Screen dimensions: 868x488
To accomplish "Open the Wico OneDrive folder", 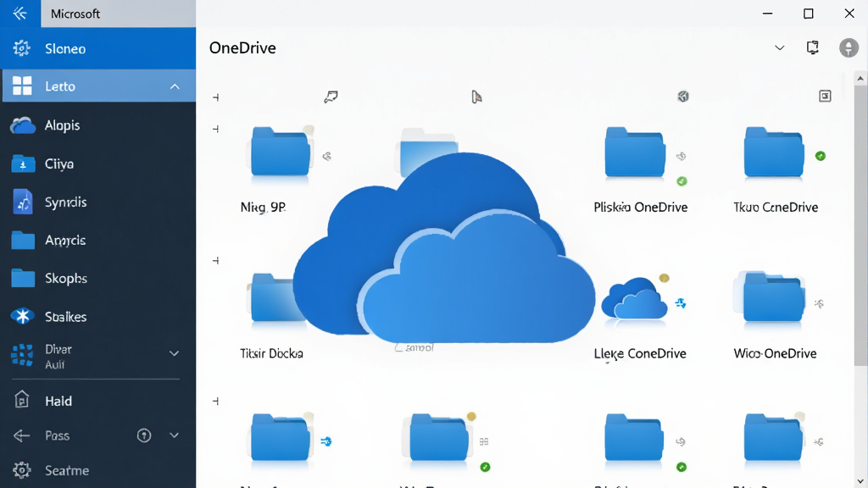I will [x=772, y=297].
